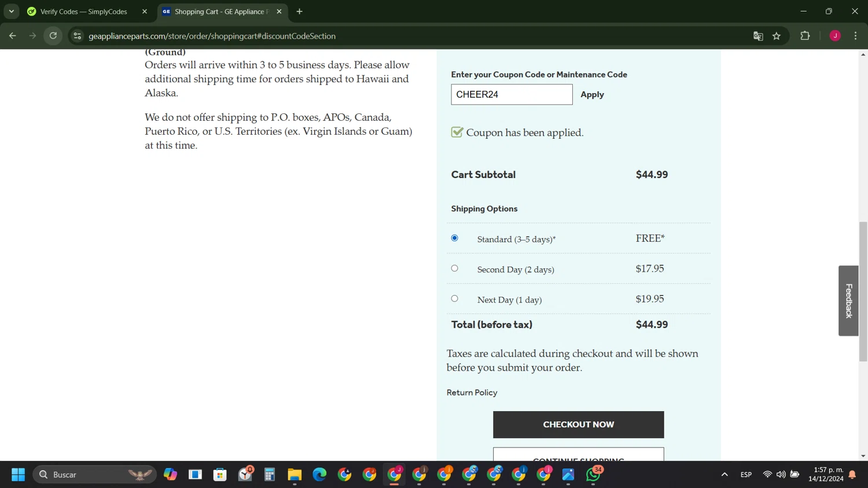
Task: Go forward in browser history
Action: click(32, 36)
